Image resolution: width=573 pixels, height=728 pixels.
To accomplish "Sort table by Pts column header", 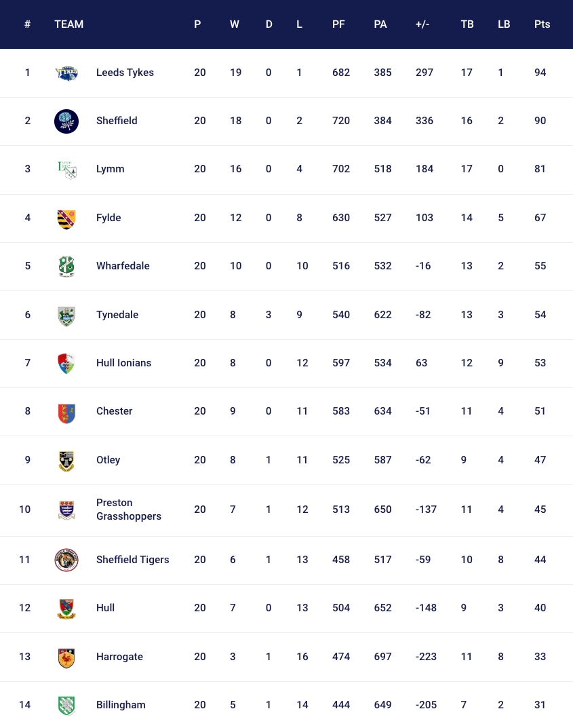I will pos(542,24).
